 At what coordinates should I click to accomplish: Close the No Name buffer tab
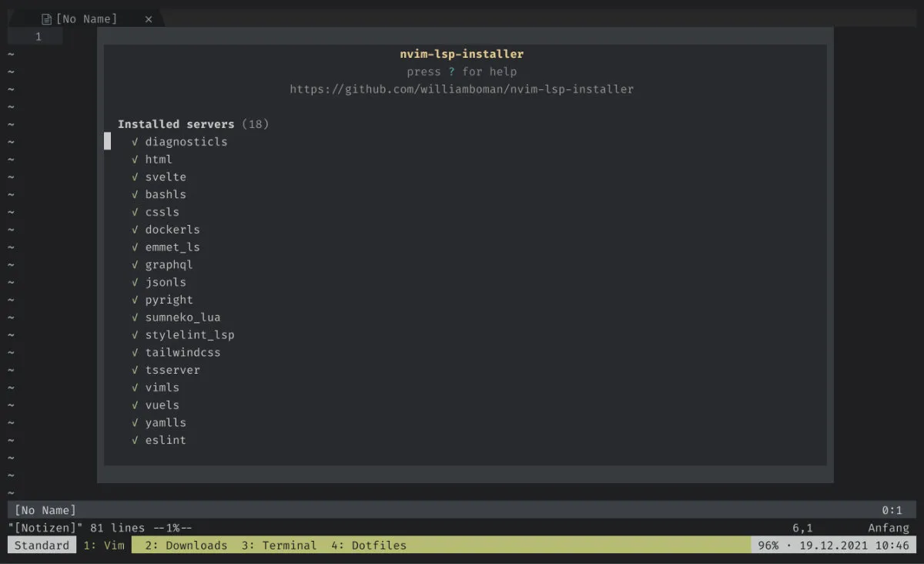coord(149,19)
